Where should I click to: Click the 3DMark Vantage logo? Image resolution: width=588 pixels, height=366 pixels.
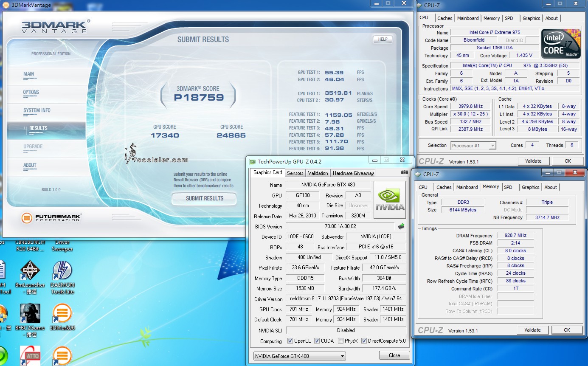coord(55,26)
